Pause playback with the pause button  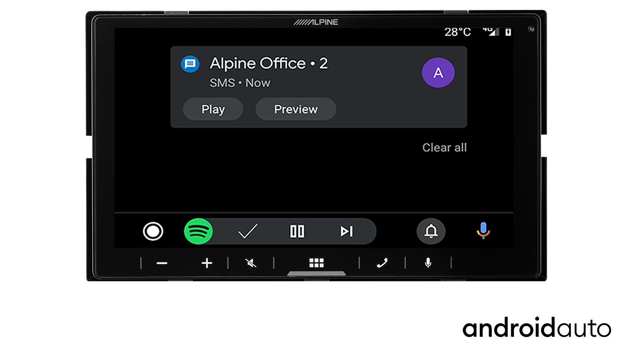(297, 231)
